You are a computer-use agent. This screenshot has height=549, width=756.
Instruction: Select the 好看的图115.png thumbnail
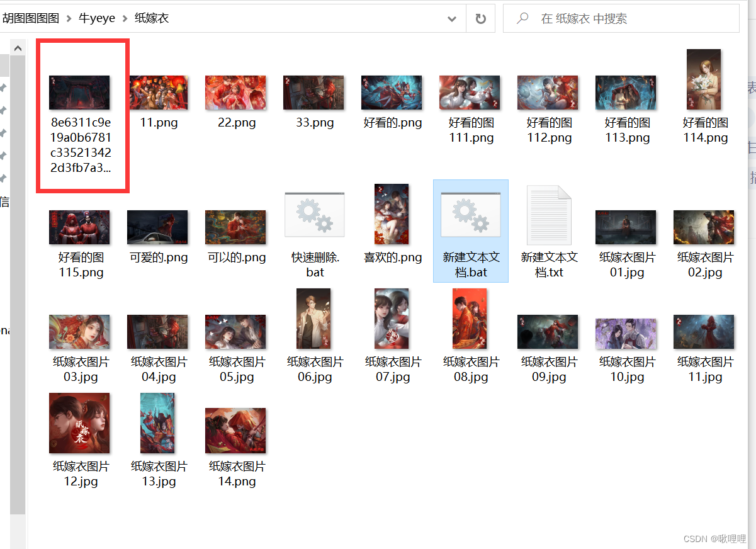coord(79,227)
